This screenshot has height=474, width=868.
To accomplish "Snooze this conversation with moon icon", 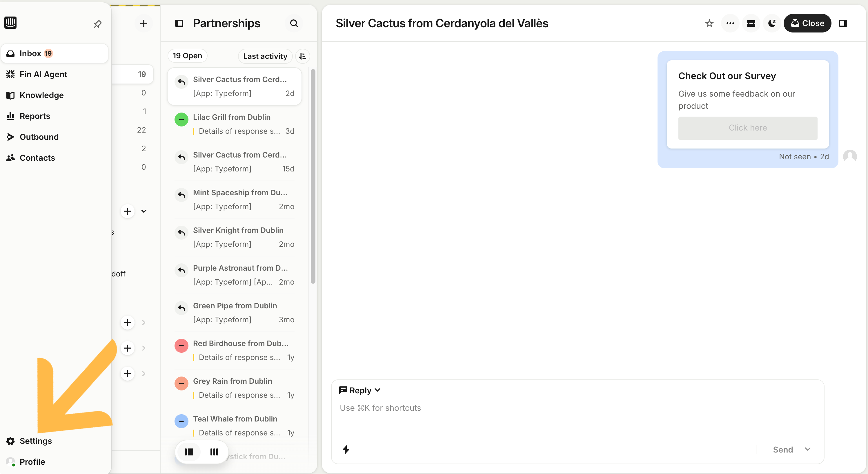I will point(772,23).
